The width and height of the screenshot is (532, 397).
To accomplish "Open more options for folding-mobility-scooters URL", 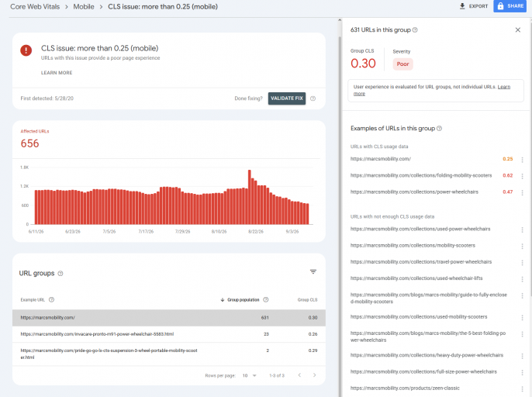I will (522, 176).
